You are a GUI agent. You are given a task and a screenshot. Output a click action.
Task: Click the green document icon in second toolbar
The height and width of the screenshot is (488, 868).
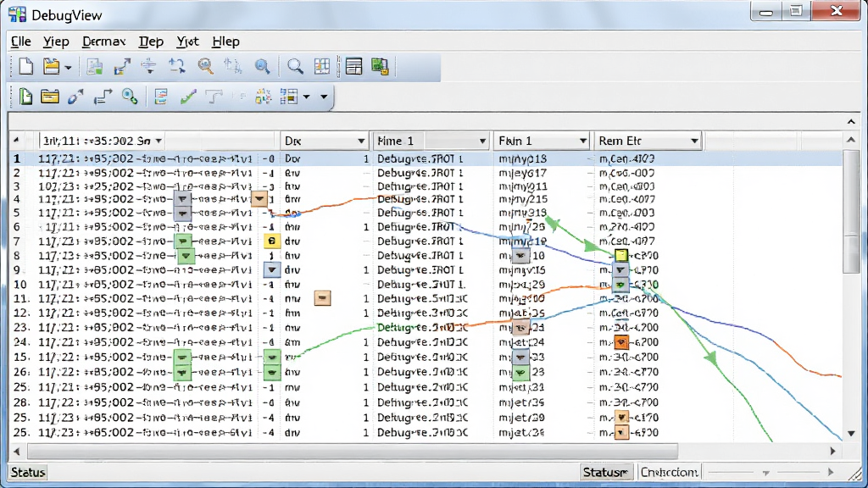click(x=25, y=97)
